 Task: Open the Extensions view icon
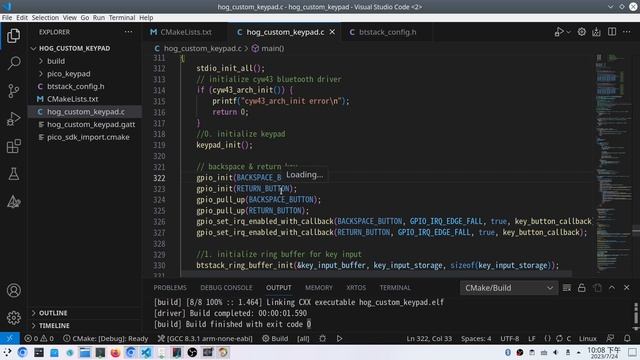(13, 146)
